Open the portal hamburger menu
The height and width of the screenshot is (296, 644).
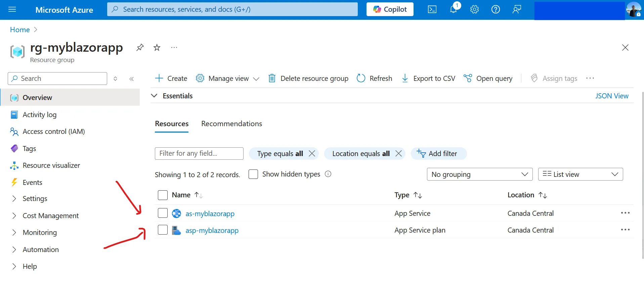(12, 9)
